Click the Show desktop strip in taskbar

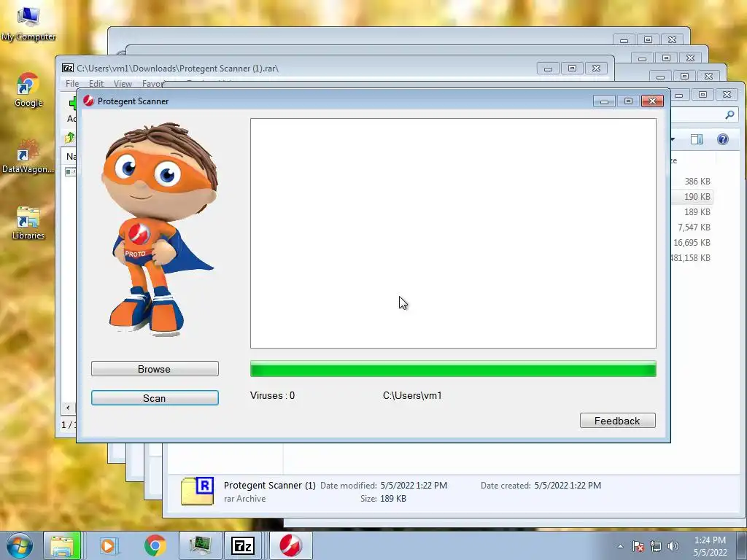pos(742,545)
